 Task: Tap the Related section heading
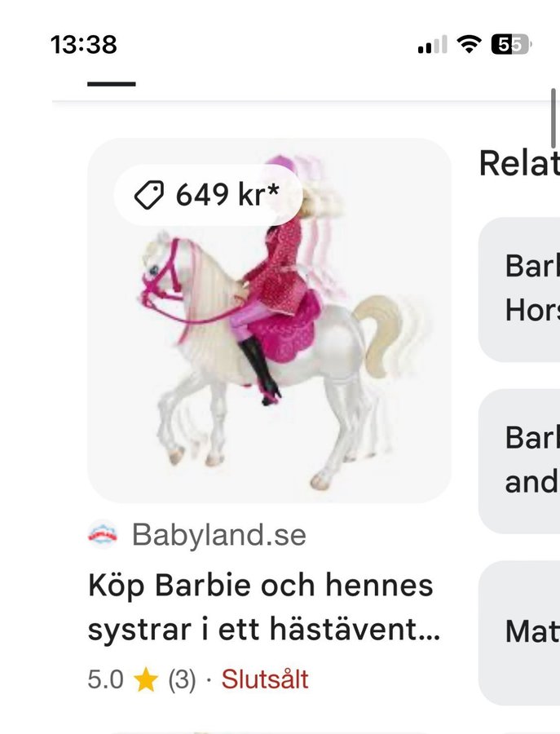click(x=519, y=163)
